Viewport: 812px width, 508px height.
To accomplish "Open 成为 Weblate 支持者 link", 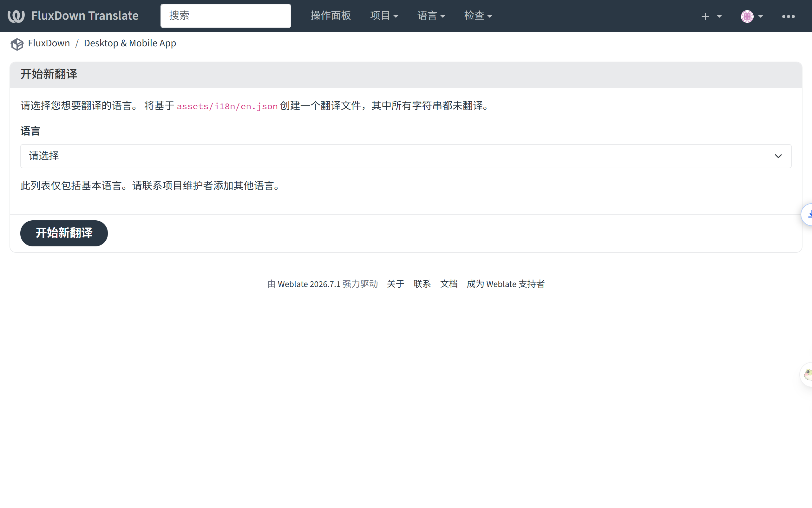I will click(x=505, y=284).
